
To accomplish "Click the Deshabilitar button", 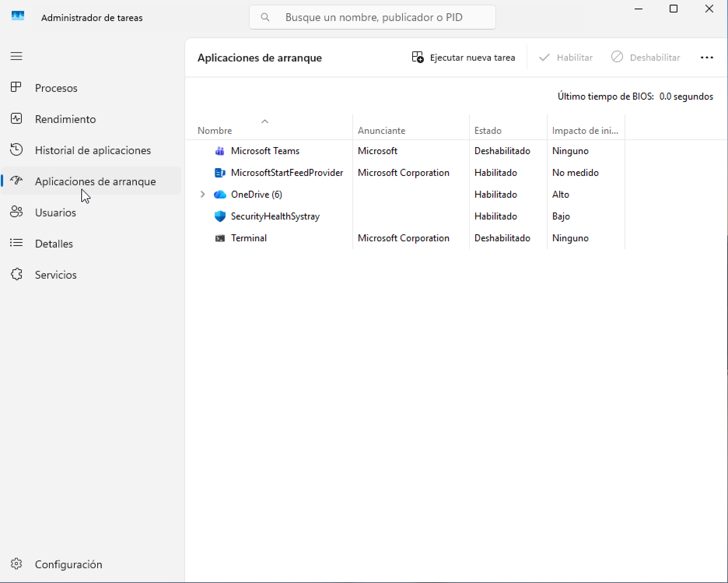I will tap(646, 58).
